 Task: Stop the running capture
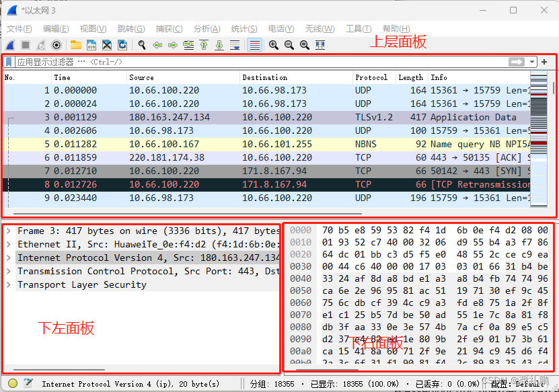coord(26,45)
